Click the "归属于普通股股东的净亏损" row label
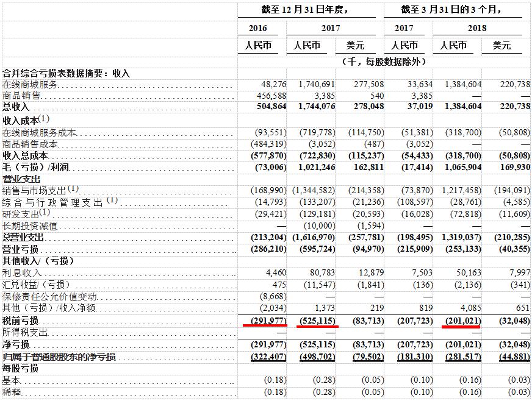Image resolution: width=532 pixels, height=401 pixels. coord(59,357)
